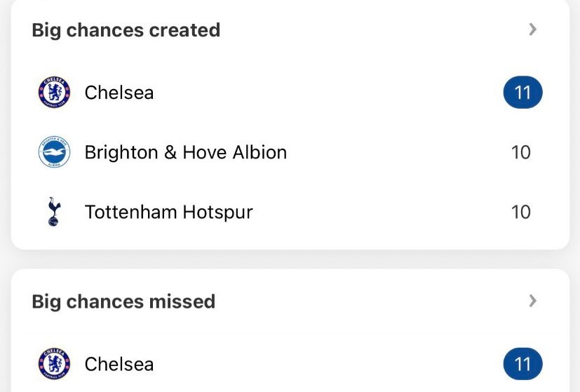This screenshot has width=580, height=392.
Task: Click the word 'created' in the first card title
Action: click(x=185, y=30)
